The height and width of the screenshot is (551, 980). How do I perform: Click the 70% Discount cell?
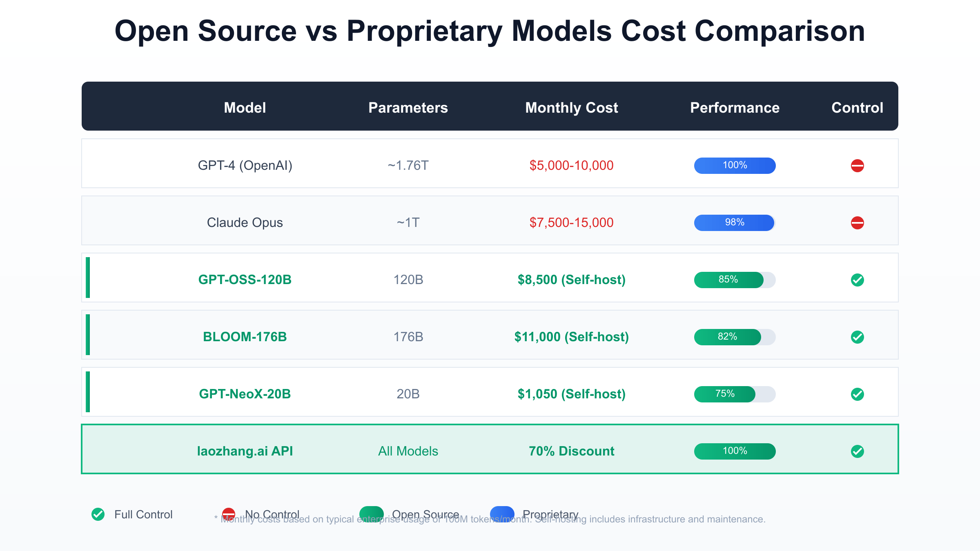572,451
